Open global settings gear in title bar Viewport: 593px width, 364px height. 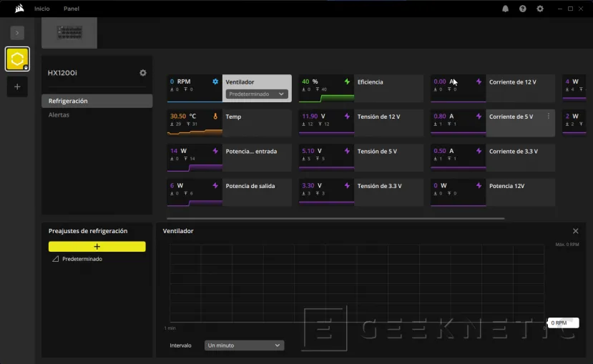540,9
